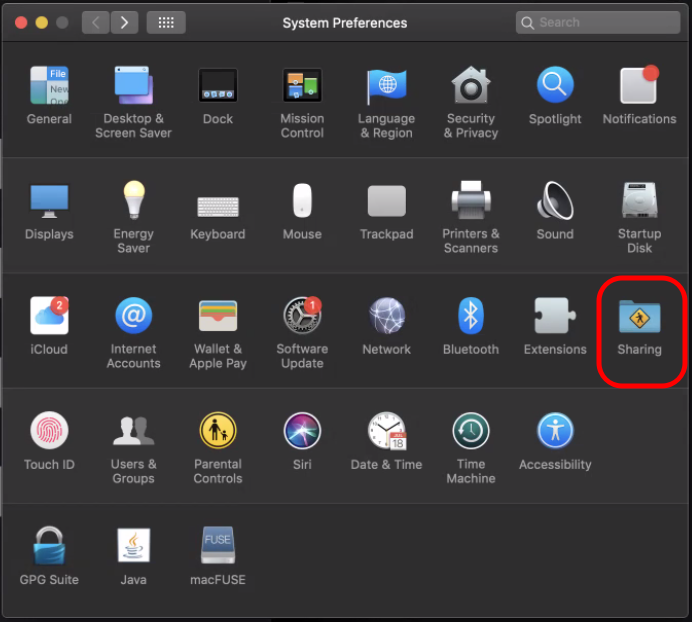This screenshot has width=692, height=622.
Task: Open Software Update pane
Action: (x=302, y=318)
